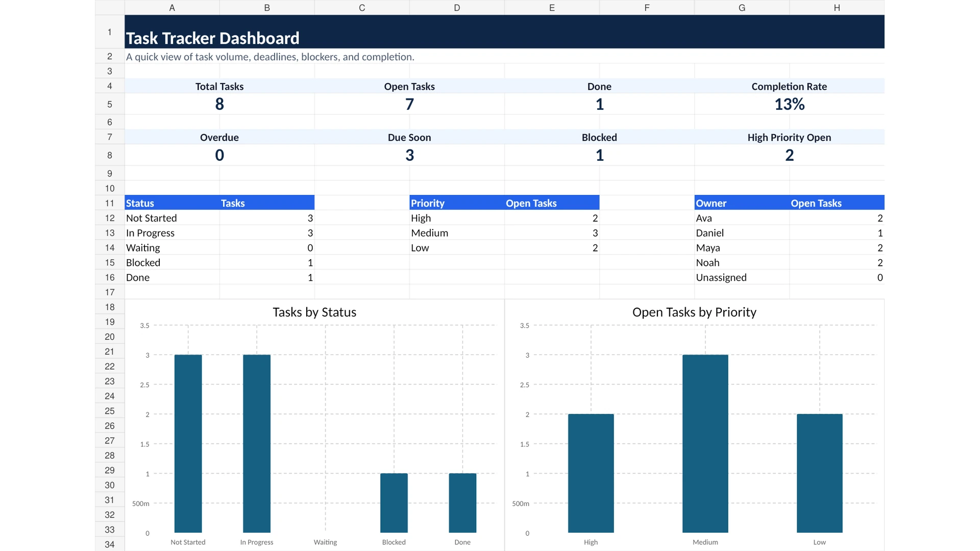This screenshot has height=551, width=980.
Task: Click the Blocked KPI label
Action: [599, 137]
